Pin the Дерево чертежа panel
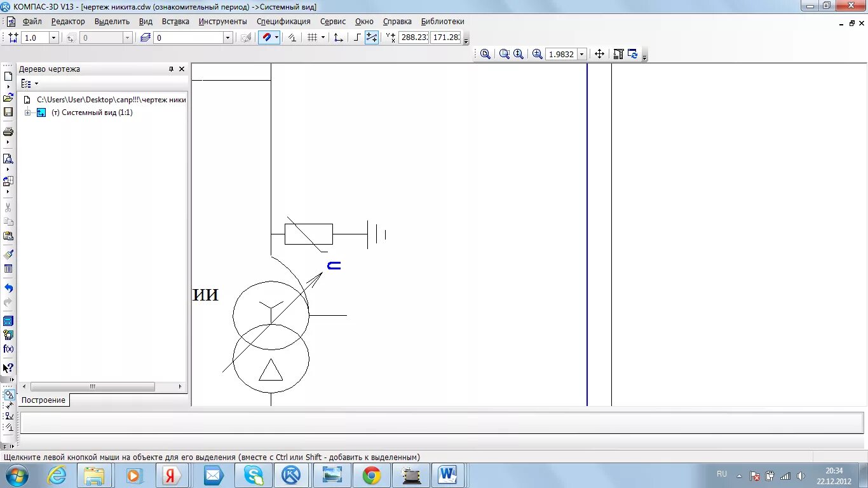The height and width of the screenshot is (488, 868). pos(171,69)
